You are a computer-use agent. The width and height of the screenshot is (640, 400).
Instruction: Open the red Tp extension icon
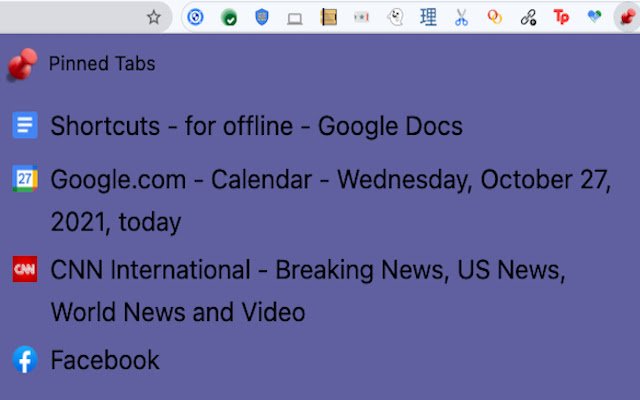point(561,17)
